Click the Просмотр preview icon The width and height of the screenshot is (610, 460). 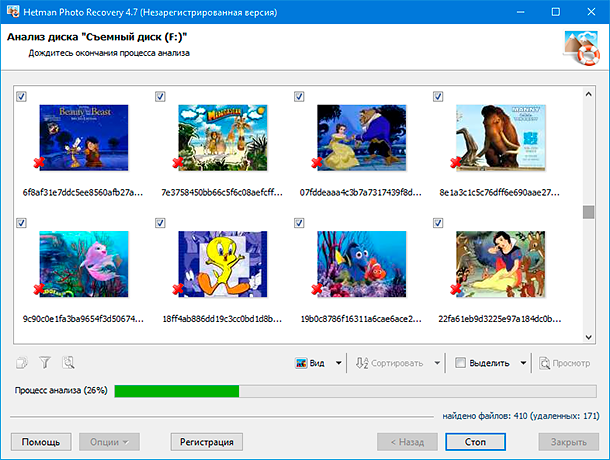[544, 363]
